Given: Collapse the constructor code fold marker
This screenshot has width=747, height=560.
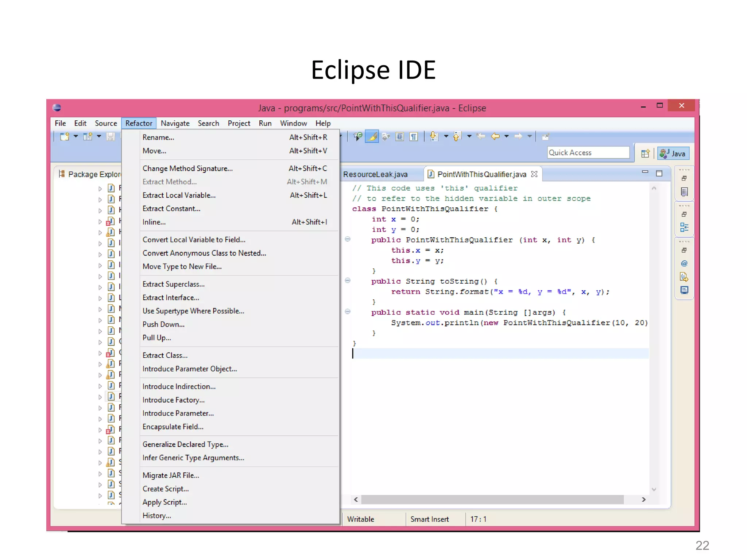Looking at the screenshot, I should [348, 239].
